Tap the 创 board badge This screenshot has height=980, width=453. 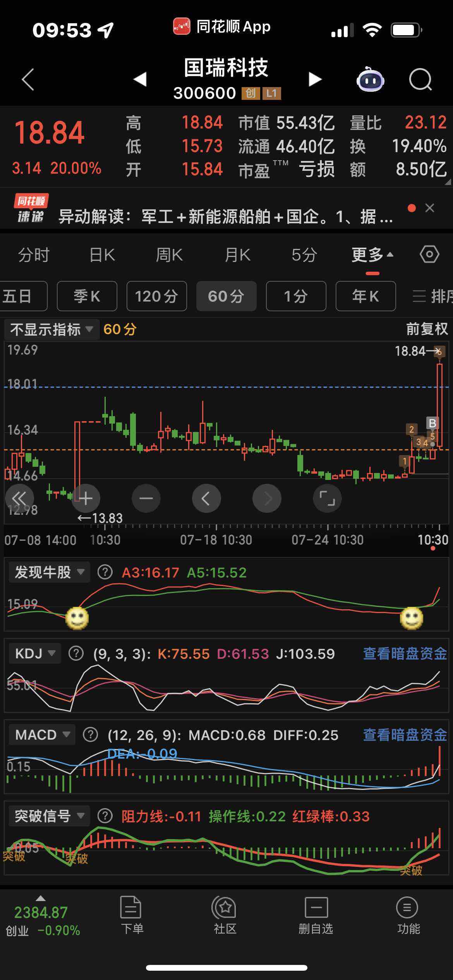click(251, 93)
